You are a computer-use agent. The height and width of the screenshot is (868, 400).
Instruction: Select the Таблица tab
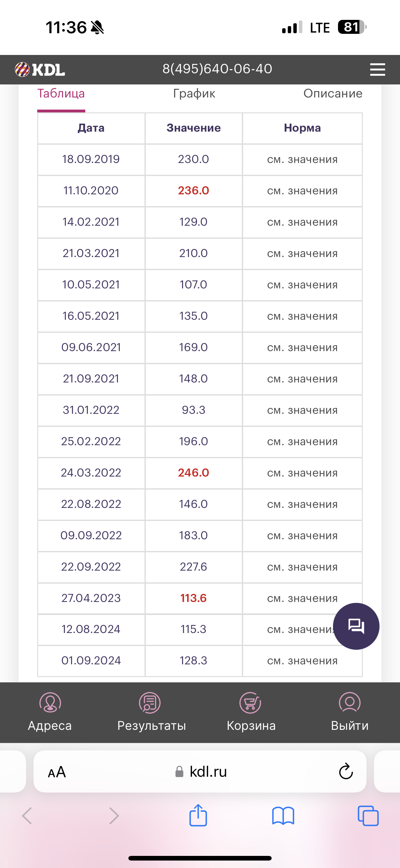(x=61, y=94)
